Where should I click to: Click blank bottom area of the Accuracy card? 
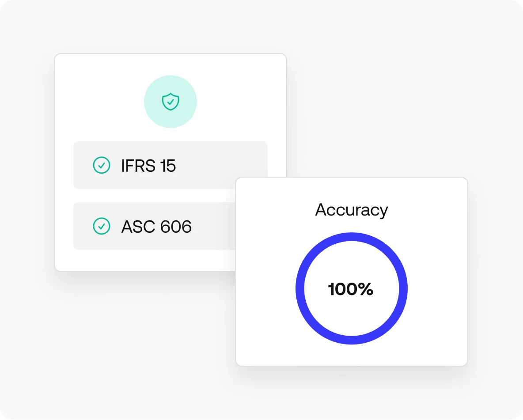point(352,356)
